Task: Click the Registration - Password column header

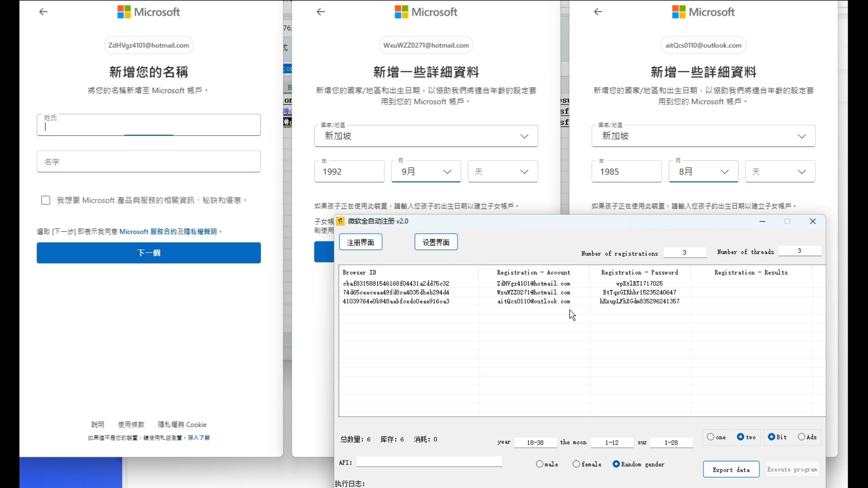Action: pos(640,272)
